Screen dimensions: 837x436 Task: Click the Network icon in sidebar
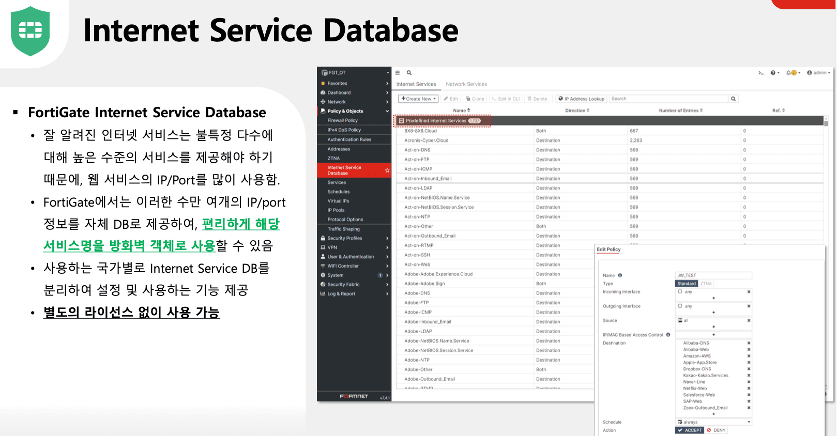[323, 101]
